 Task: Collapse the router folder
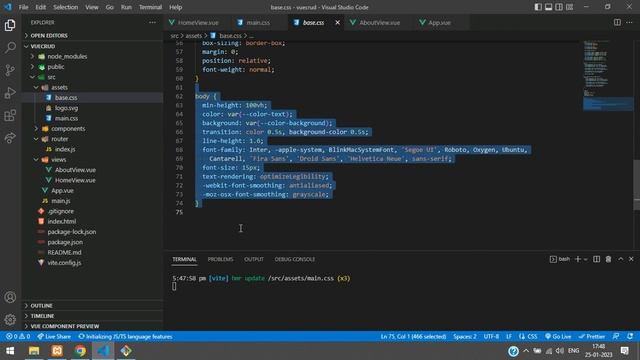click(x=92, y=139)
